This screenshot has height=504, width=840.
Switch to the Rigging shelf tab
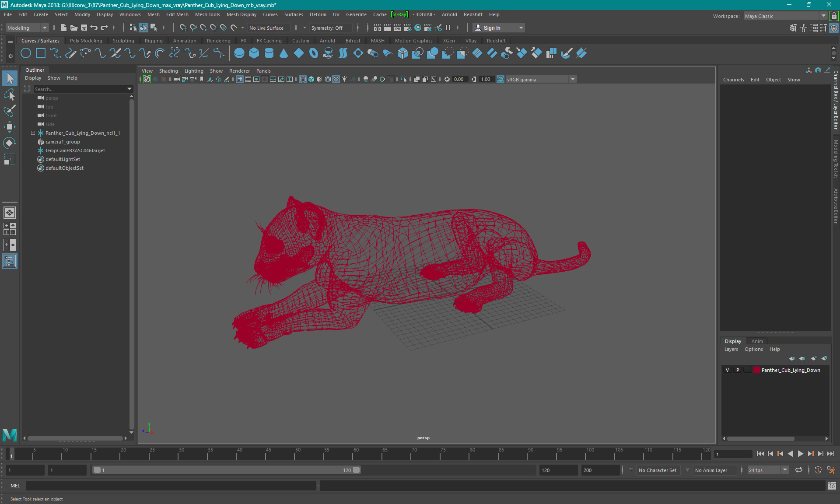pyautogui.click(x=154, y=41)
